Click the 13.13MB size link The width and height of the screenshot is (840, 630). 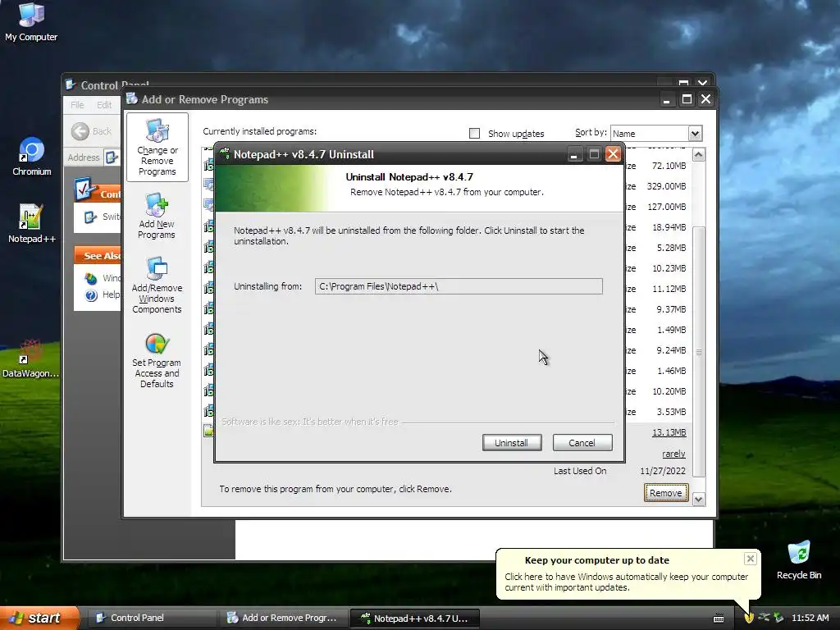click(x=669, y=432)
